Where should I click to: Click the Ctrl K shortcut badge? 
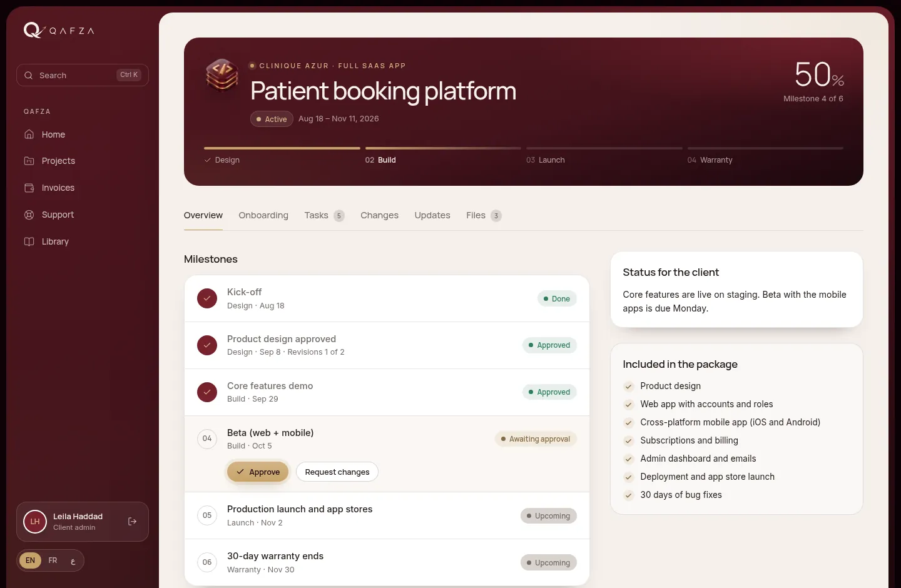(x=129, y=74)
